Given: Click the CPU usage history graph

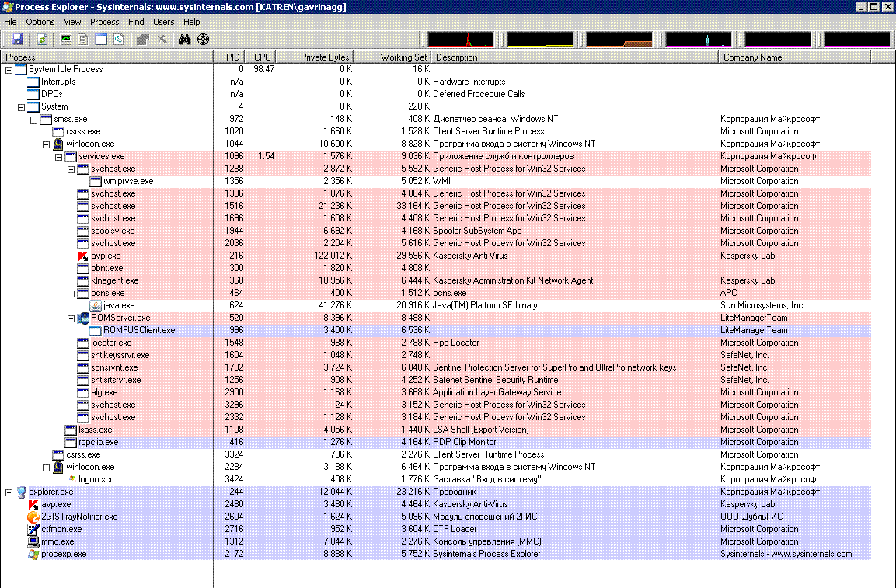Looking at the screenshot, I should click(461, 40).
